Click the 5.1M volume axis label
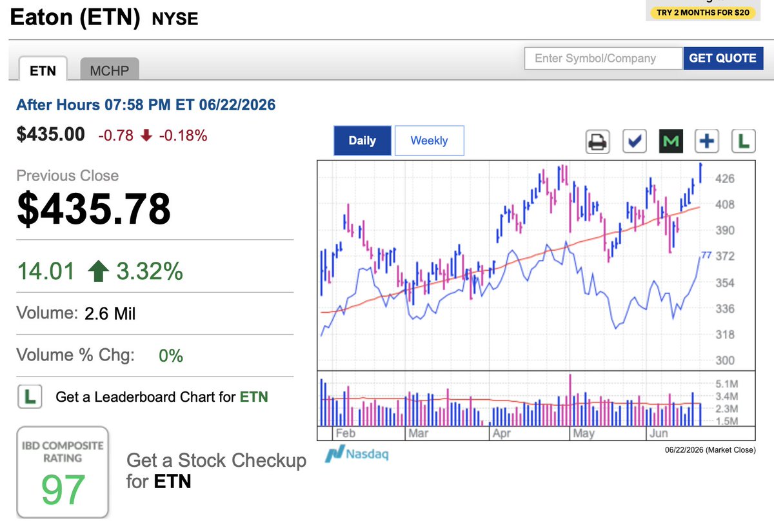 [x=727, y=384]
